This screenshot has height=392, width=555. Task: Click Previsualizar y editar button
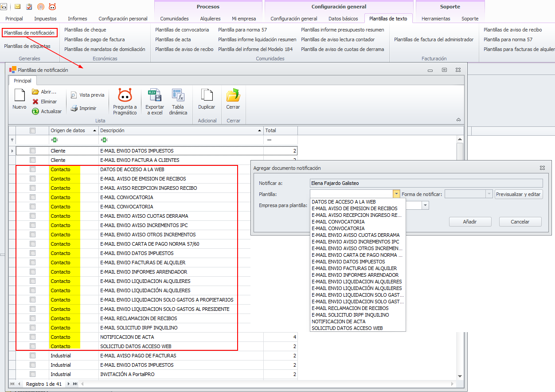pyautogui.click(x=519, y=194)
